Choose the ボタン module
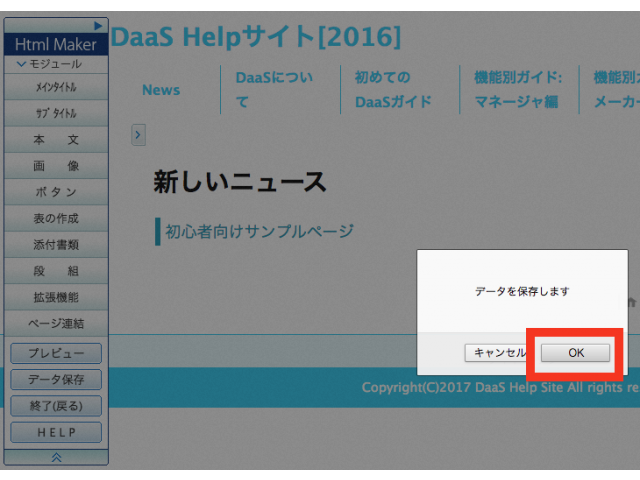Image resolution: width=640 pixels, height=480 pixels. point(56,192)
